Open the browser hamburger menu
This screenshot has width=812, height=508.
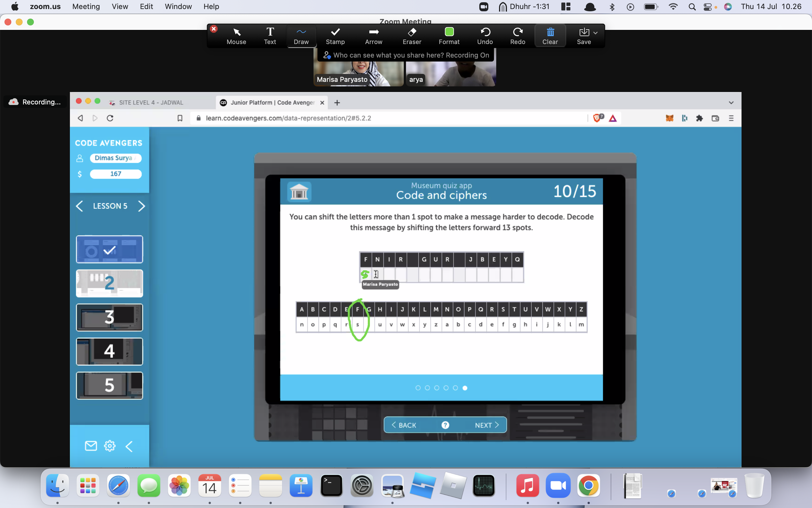(731, 118)
